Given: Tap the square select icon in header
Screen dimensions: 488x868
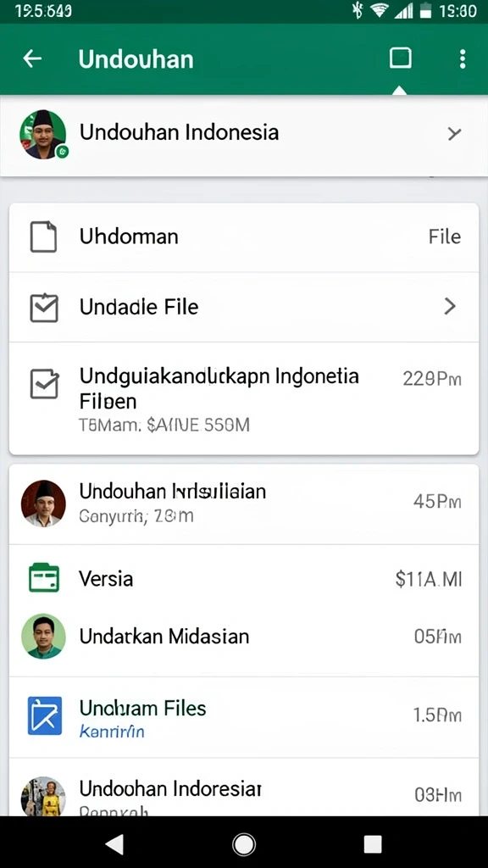Looking at the screenshot, I should pyautogui.click(x=400, y=58).
